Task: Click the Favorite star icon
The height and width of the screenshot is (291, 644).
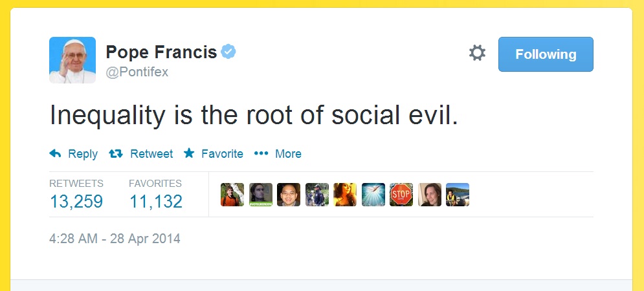Action: pos(189,154)
